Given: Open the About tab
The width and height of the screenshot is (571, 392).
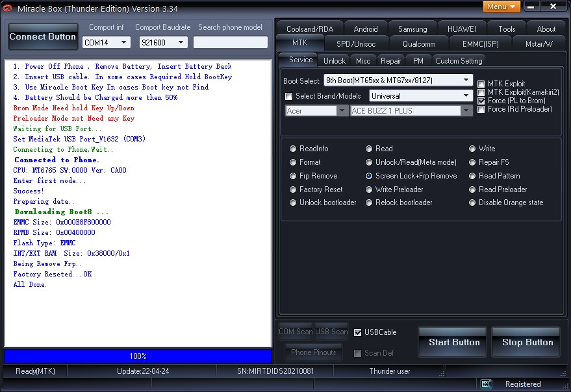Looking at the screenshot, I should [x=546, y=29].
